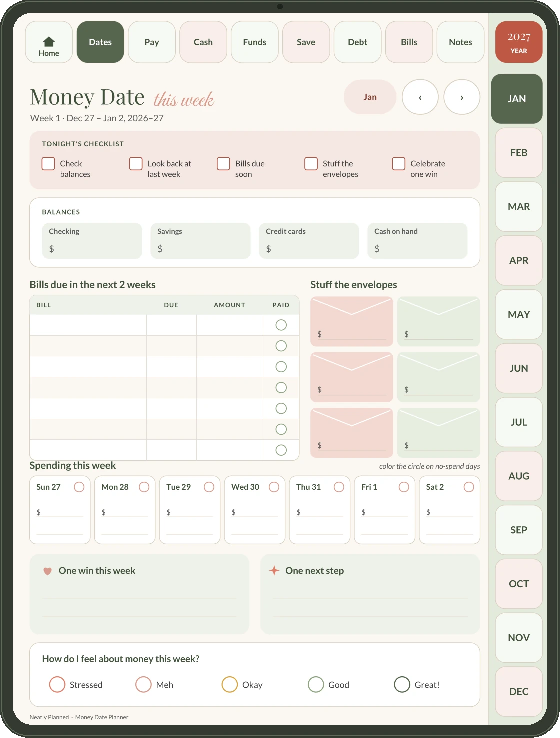Click the 'Week 1 · Dec 27 – Jan 2' text
Image resolution: width=560 pixels, height=738 pixels.
click(x=97, y=118)
